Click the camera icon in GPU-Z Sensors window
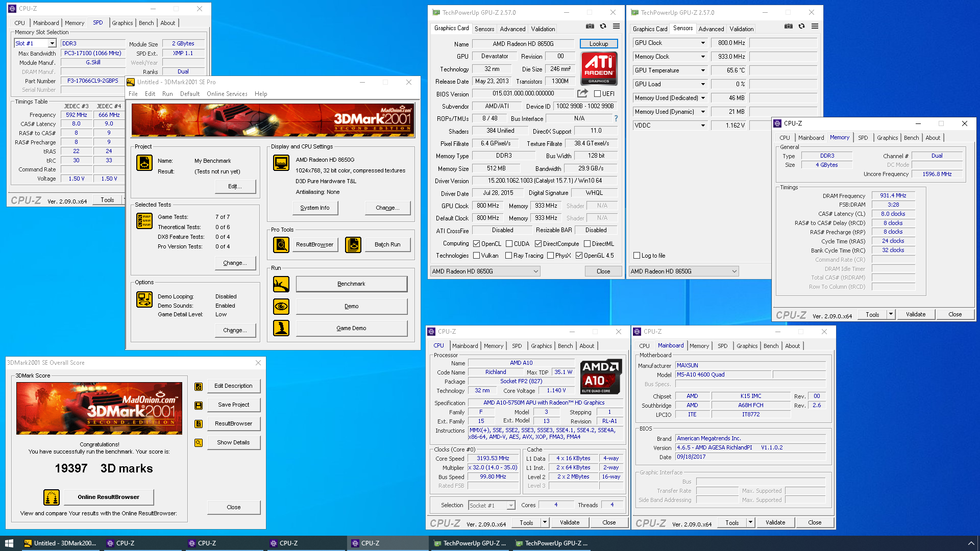This screenshot has height=551, width=980. [x=789, y=26]
